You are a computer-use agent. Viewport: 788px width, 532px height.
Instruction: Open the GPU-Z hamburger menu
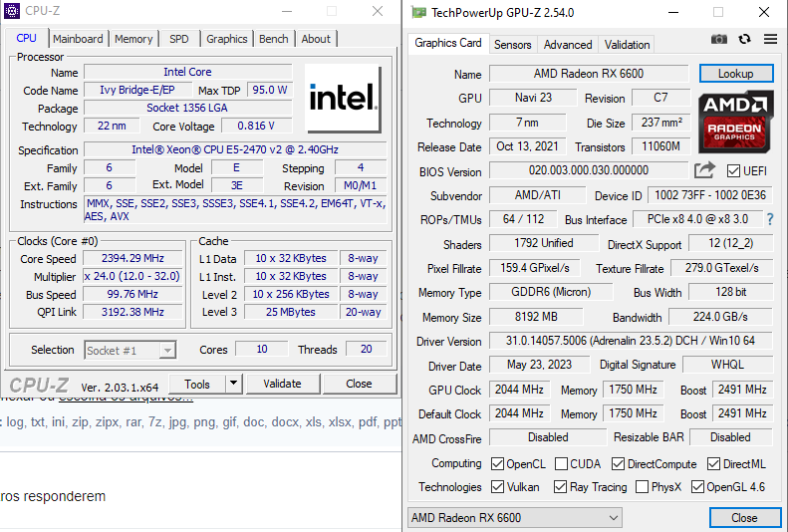tap(770, 39)
